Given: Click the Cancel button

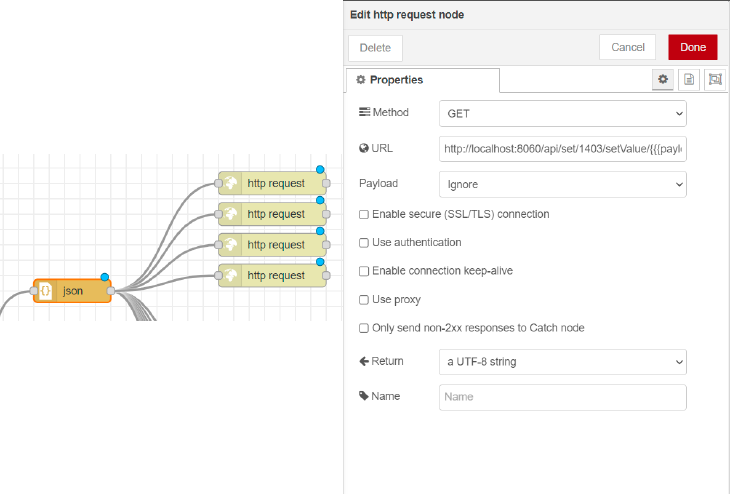Looking at the screenshot, I should click(628, 47).
